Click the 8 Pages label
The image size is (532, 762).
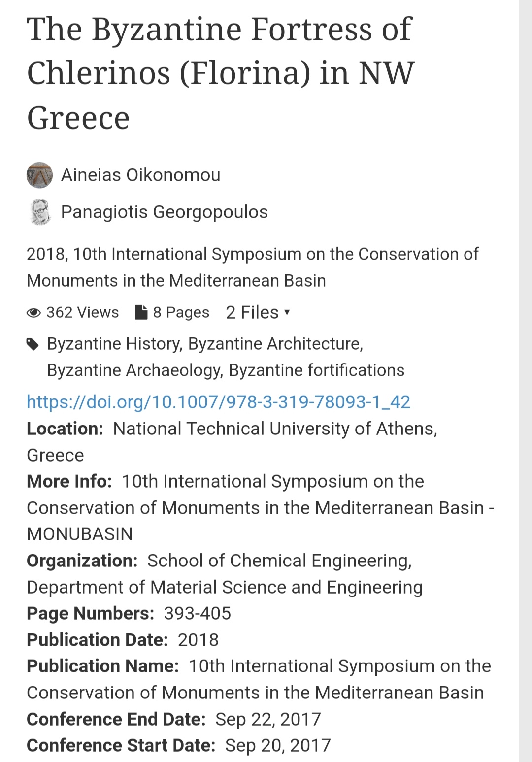[x=181, y=312]
